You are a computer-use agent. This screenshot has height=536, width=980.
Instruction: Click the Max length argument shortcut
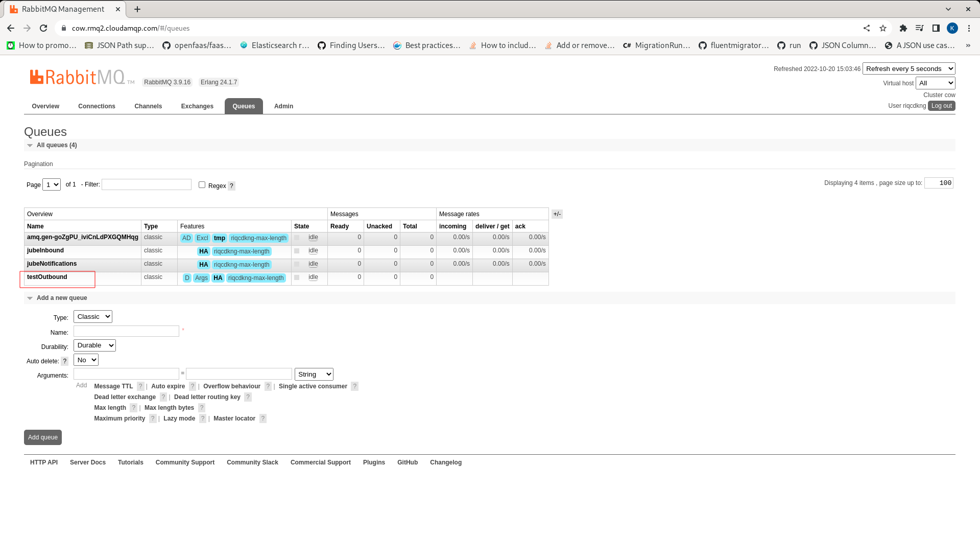[110, 408]
